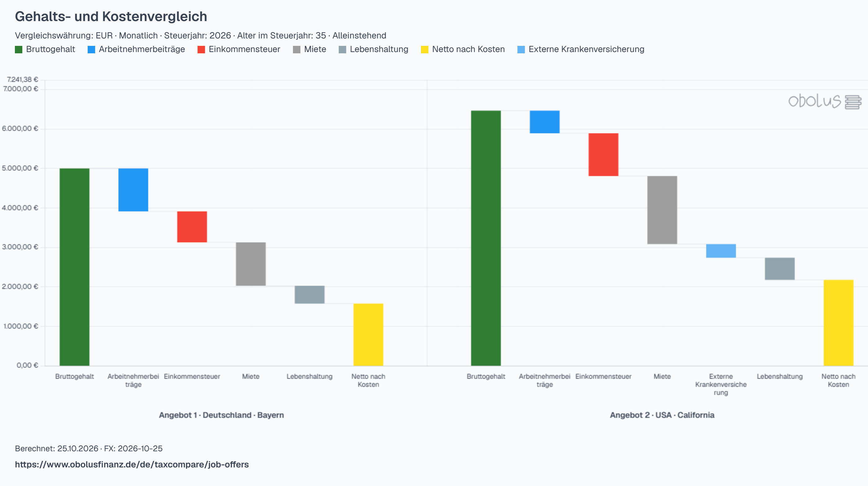
Task: Click the 'Gehalts- und Kostenvergleich' title
Action: [x=111, y=16]
